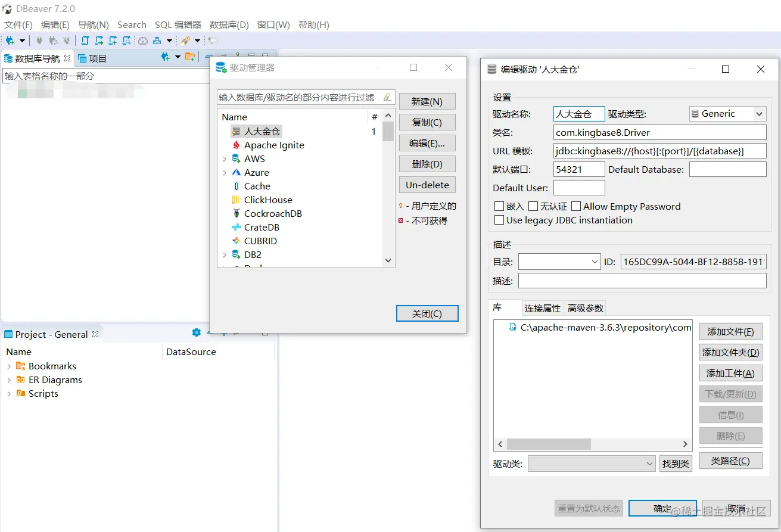Click the eraser clear icon in driver filter
Screen dimensions: 781x532
[x=388, y=97]
